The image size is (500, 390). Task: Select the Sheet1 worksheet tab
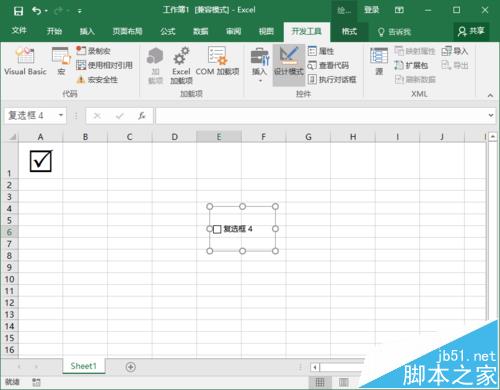[84, 366]
